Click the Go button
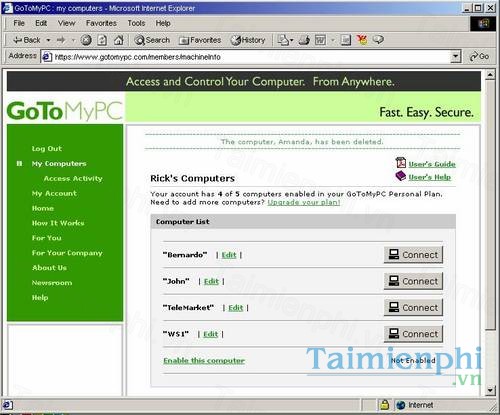This screenshot has height=415, width=500. click(479, 57)
